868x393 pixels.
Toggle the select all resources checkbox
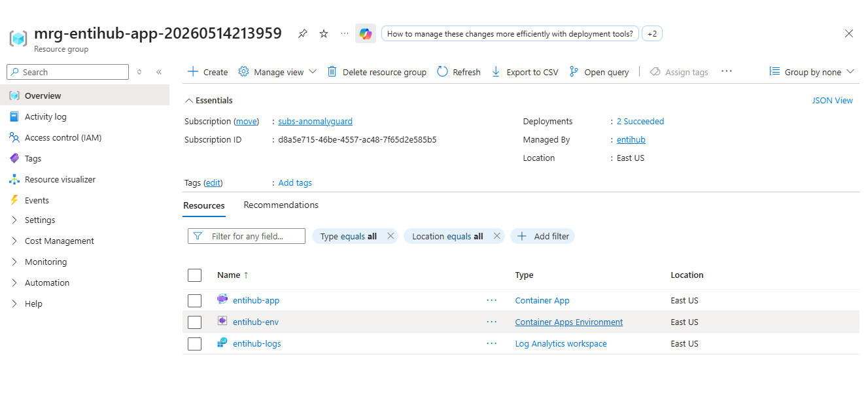194,275
